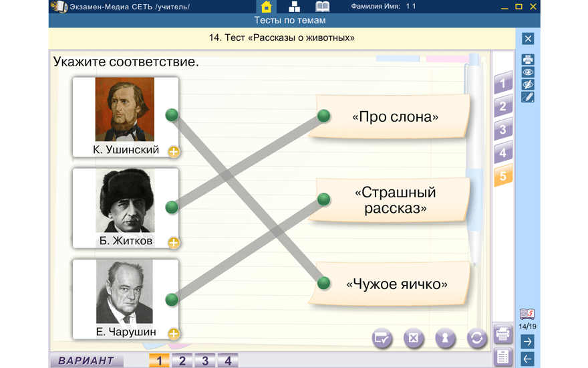Click the 'Фамилия Имя' user label
Screen dimensions: 588x368
click(376, 7)
